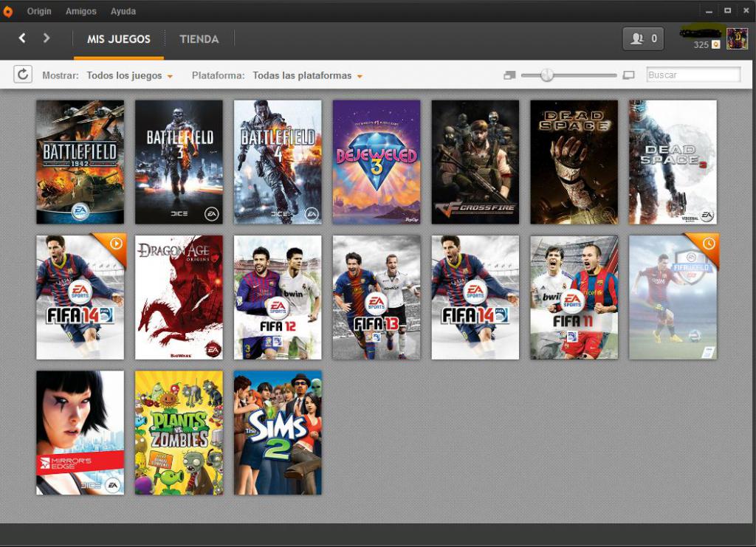The width and height of the screenshot is (756, 547).
Task: Select the FIFA 14 cover without a corner badge
Action: [x=475, y=297]
